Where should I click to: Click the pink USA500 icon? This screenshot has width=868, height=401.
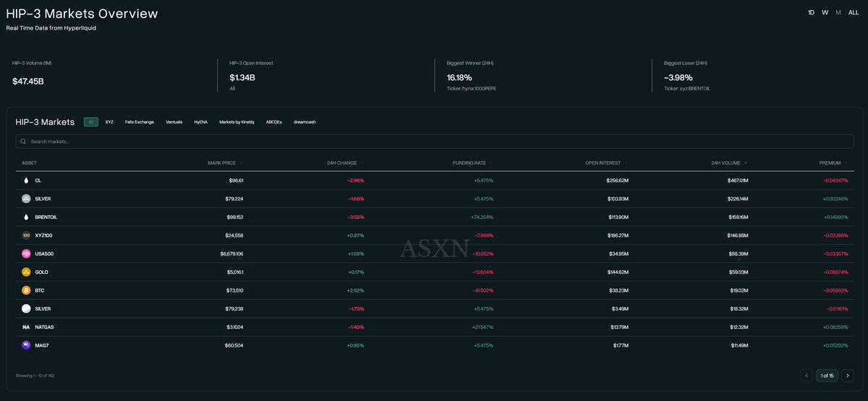[x=26, y=254]
